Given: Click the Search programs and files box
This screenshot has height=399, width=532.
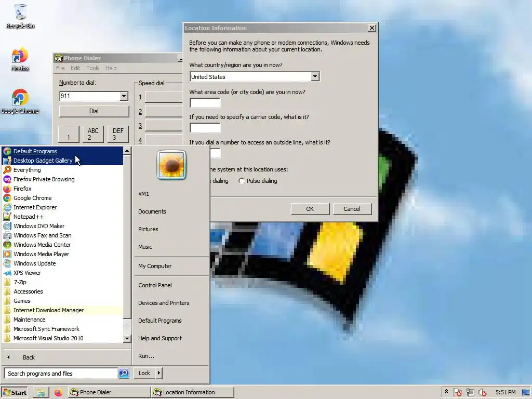Looking at the screenshot, I should pos(61,374).
